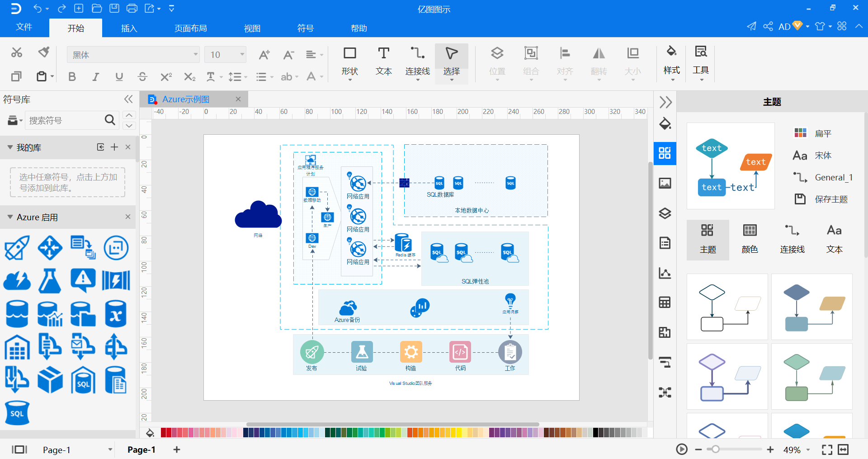Switch to the 符号 symbol tab

point(306,28)
